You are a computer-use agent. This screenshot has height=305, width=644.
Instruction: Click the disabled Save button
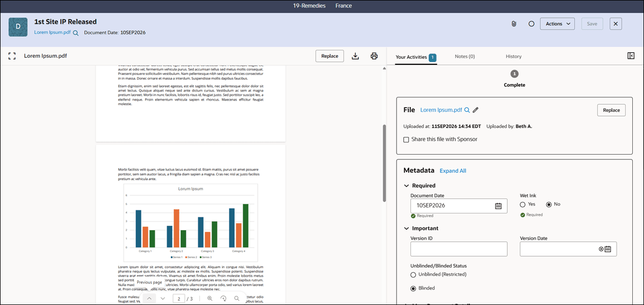coord(592,24)
